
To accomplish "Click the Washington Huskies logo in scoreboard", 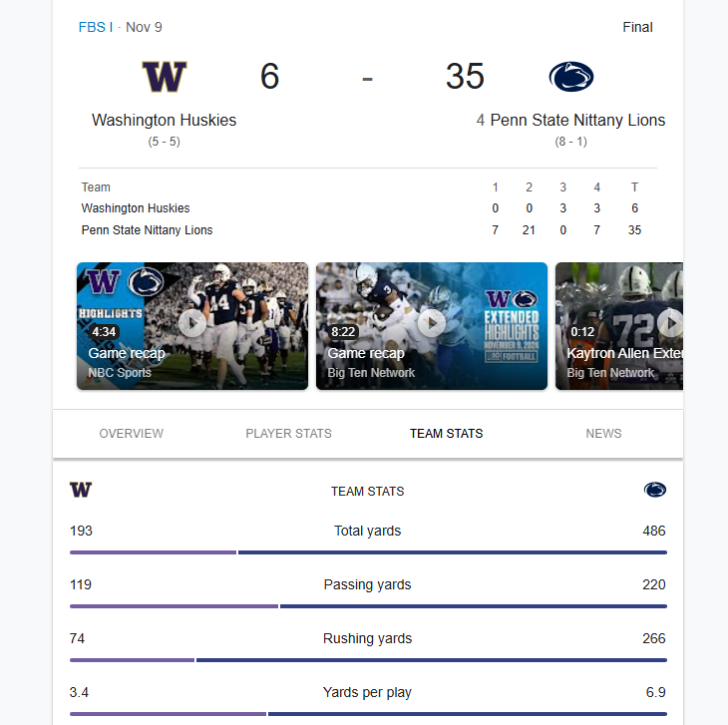I will [165, 77].
